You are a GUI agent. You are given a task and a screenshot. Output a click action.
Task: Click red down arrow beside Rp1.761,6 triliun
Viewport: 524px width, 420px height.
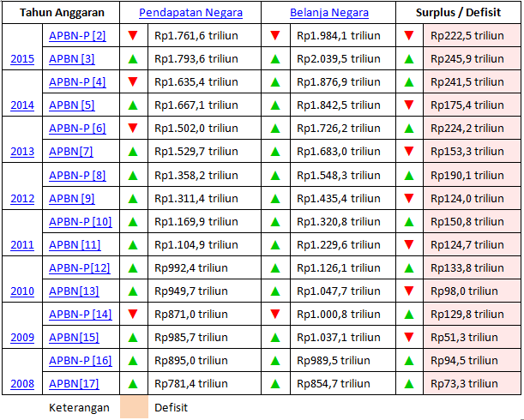133,36
